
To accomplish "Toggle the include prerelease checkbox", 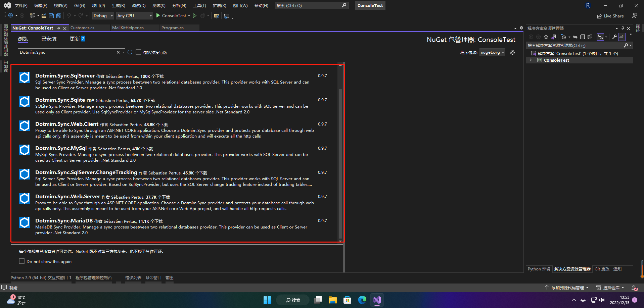I will 138,52.
